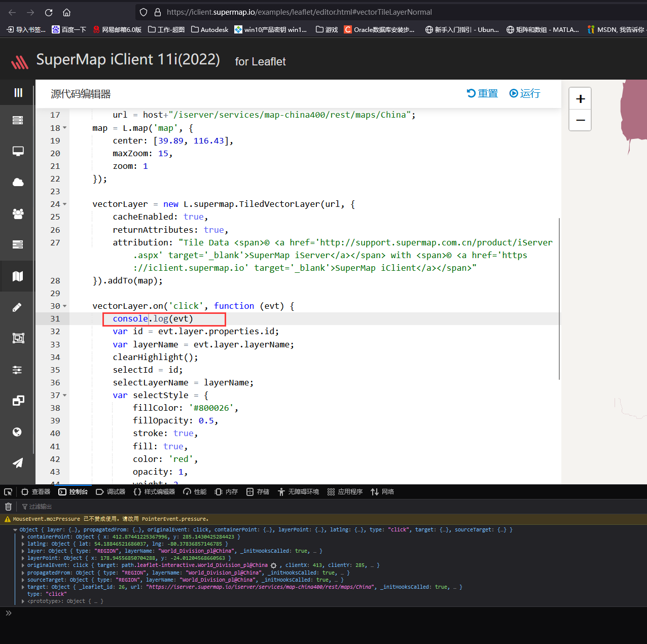Switch to 应用程序 application tab

click(345, 492)
